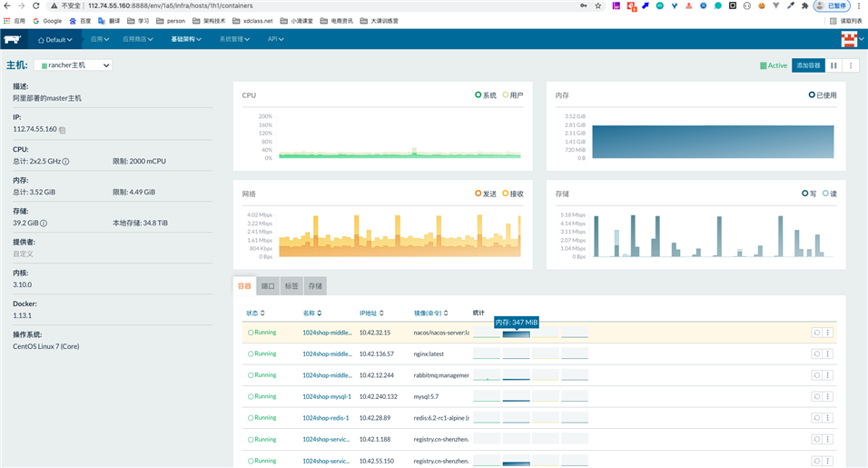Click the Rancher cow logo
Screen dimensions: 868x468
12,39
